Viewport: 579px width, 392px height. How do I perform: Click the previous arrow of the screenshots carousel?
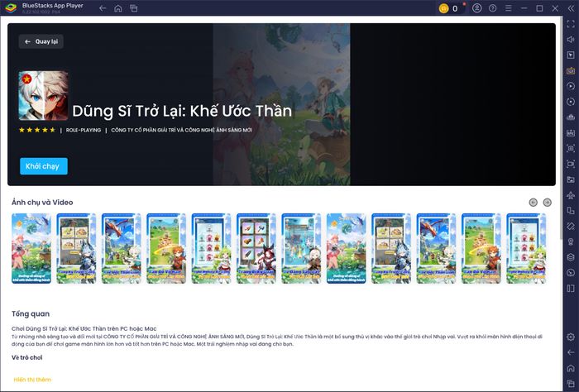[x=534, y=203]
